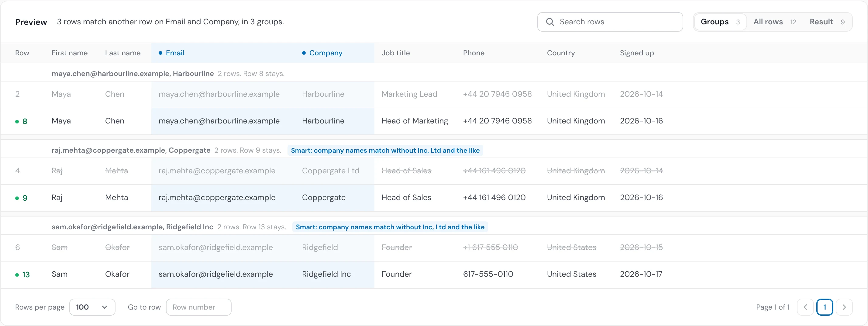Click the 3 rows match summary text
Viewport: 868px width, 326px height.
pos(170,22)
